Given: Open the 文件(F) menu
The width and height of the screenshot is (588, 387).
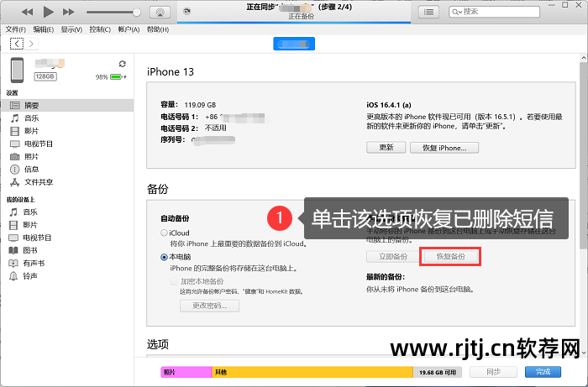Looking at the screenshot, I should pos(16,29).
